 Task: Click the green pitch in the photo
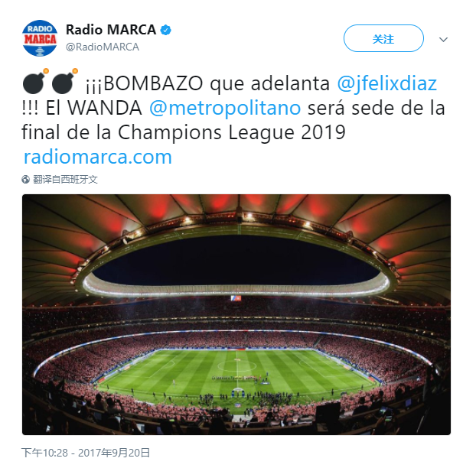coord(236,374)
